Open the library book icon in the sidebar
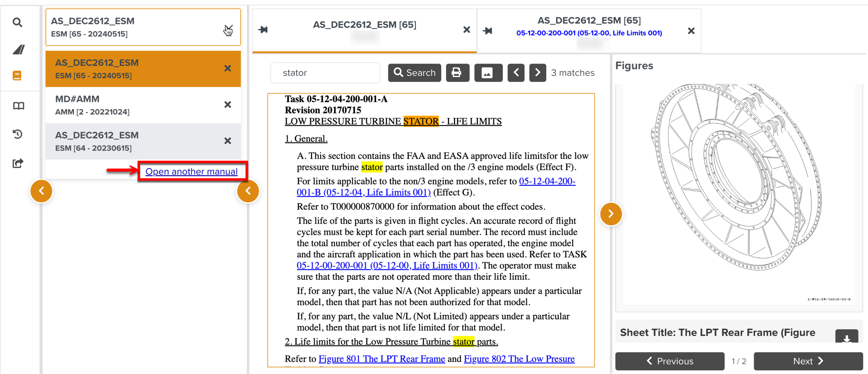Viewport: 868px width, 374px height. tap(18, 105)
